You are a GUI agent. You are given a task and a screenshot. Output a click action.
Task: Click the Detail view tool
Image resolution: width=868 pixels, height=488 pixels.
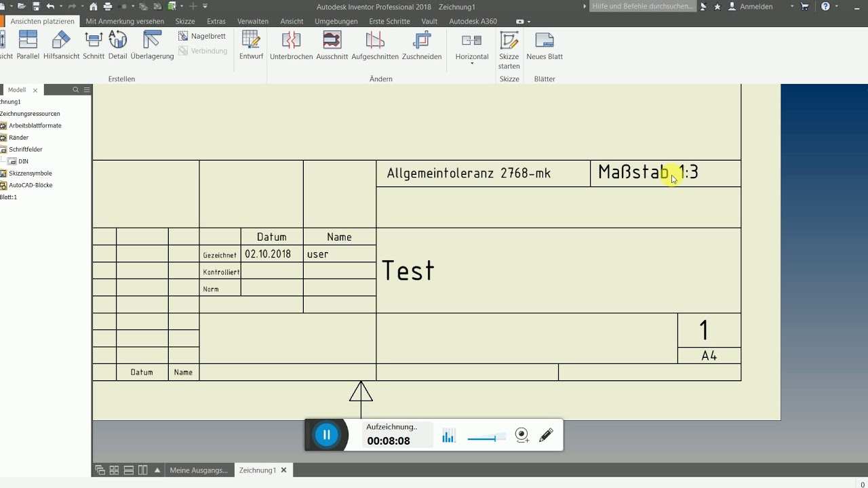117,45
